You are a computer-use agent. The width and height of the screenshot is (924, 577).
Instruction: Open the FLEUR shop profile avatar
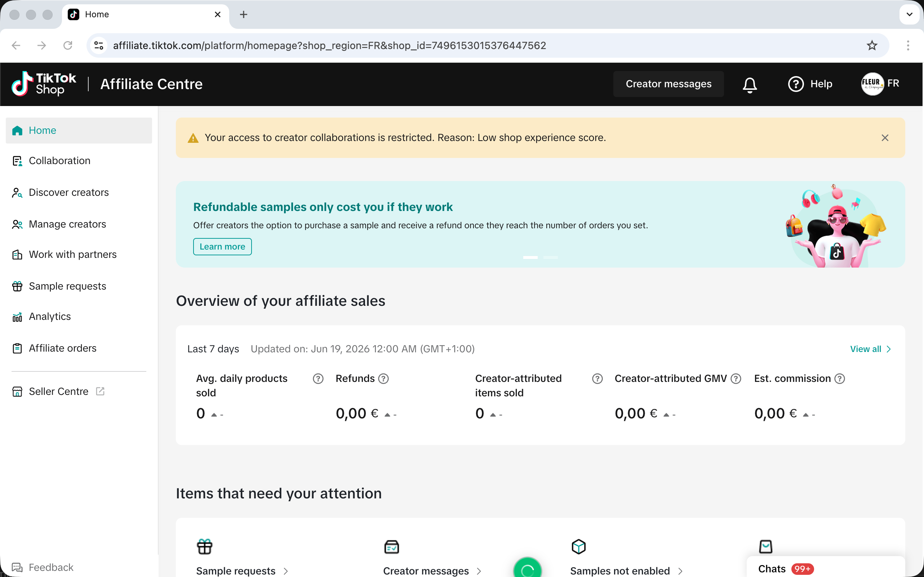[x=872, y=84]
